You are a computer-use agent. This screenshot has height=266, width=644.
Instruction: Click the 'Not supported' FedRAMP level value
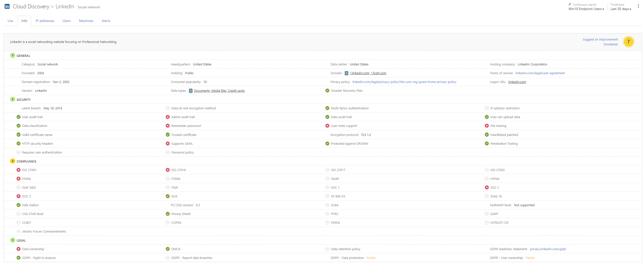524,205
